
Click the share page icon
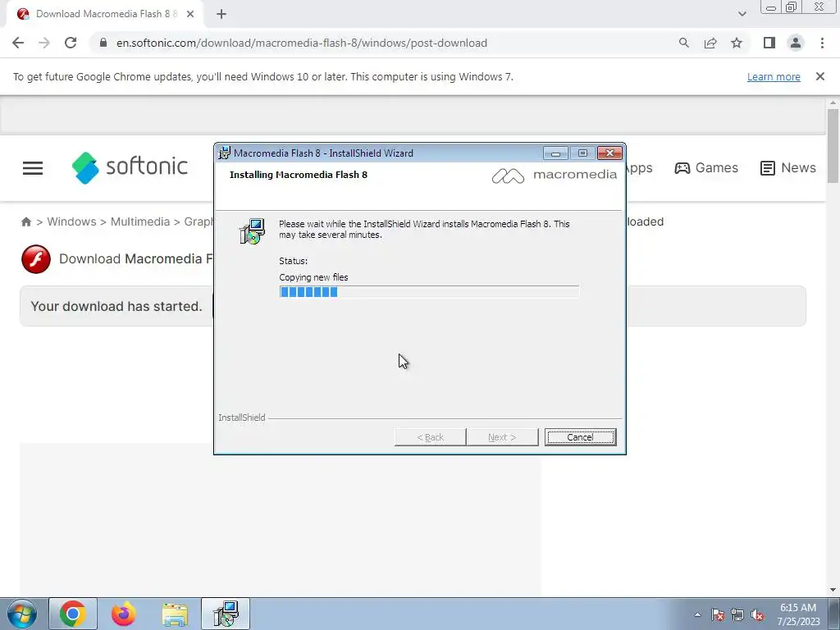point(710,43)
